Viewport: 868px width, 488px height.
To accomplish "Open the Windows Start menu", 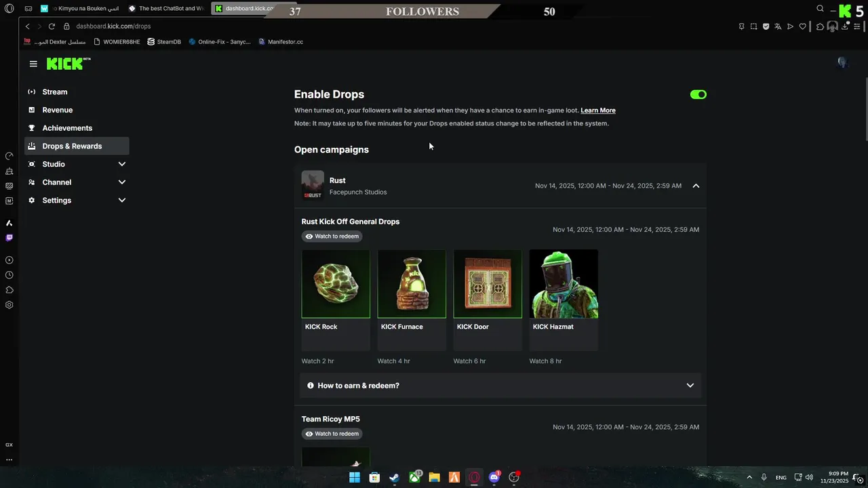I will pyautogui.click(x=354, y=477).
